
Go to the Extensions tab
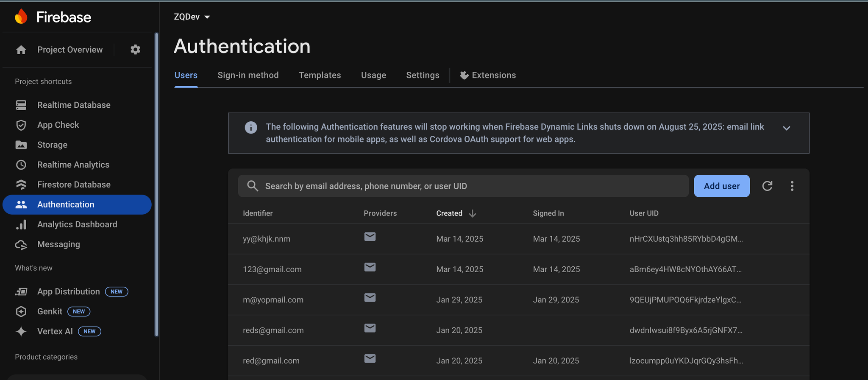[x=488, y=75]
